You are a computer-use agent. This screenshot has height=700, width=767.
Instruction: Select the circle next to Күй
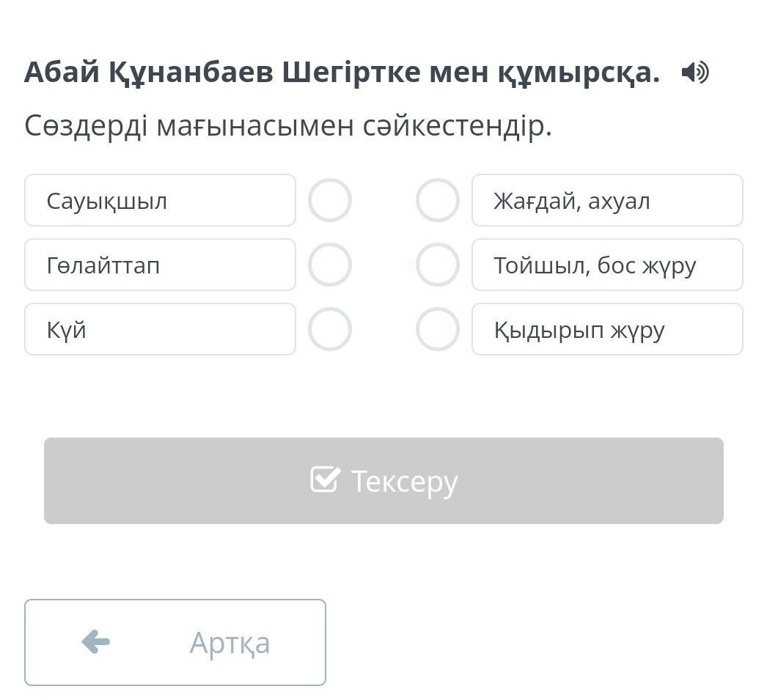tap(330, 329)
